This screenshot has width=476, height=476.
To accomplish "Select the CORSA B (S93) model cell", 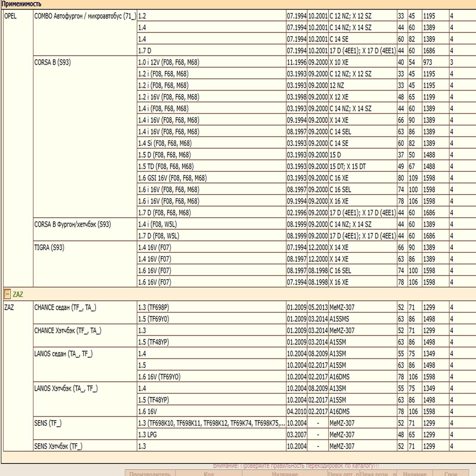I will coord(53,62).
